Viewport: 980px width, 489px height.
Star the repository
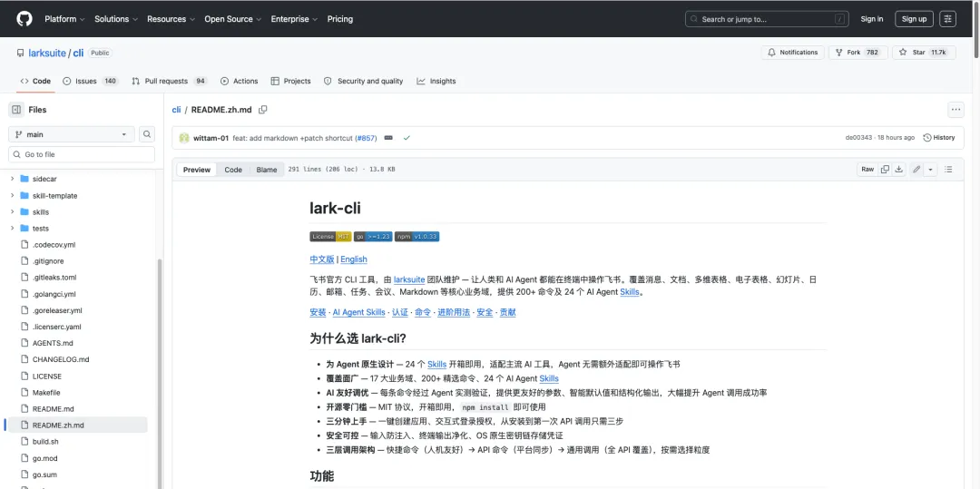[x=924, y=53]
